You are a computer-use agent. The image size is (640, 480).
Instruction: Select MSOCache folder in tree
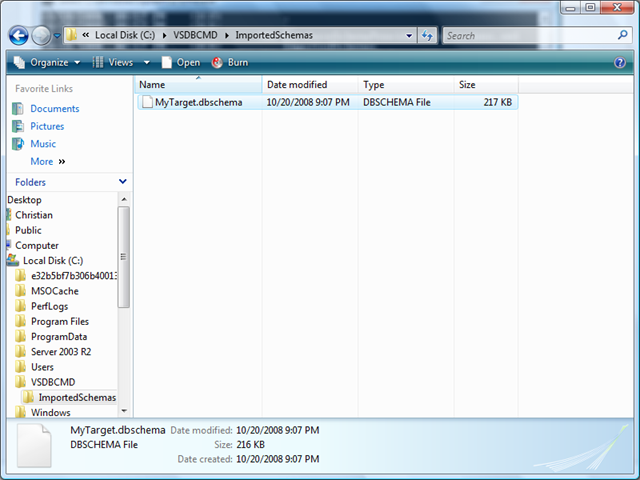(x=55, y=291)
